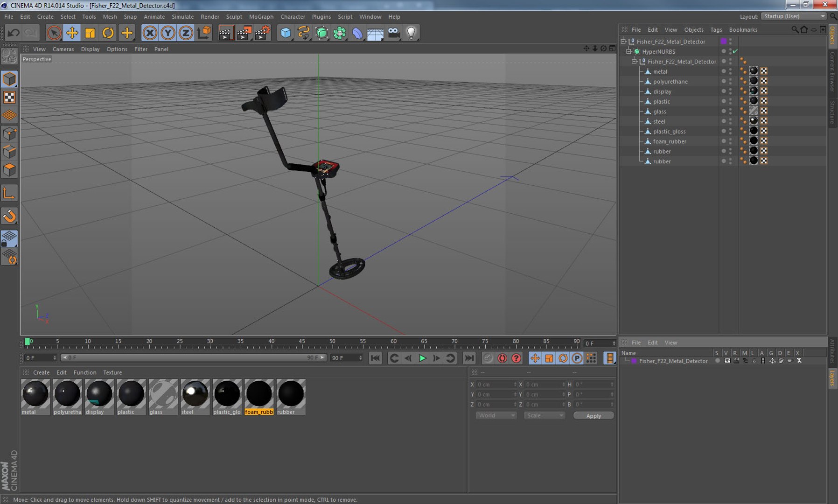The width and height of the screenshot is (838, 504).
Task: Switch to Polygons mode
Action: 9,170
